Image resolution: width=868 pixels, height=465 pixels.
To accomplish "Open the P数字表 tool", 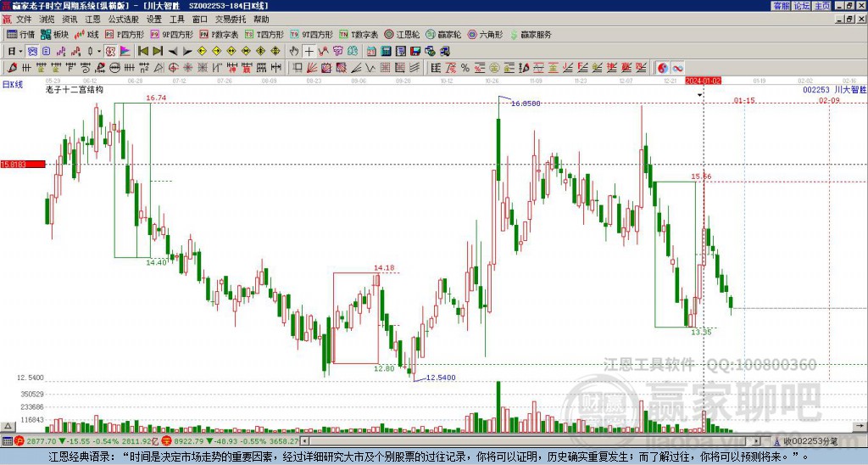I will click(220, 34).
